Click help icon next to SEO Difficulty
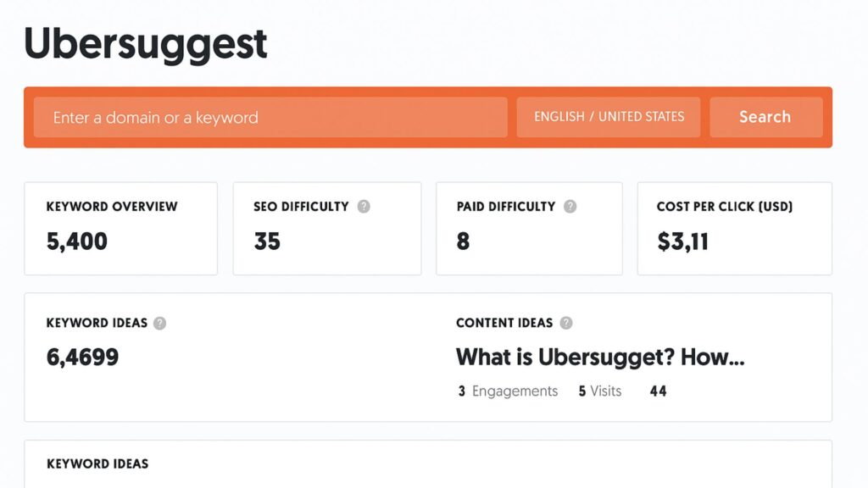 pyautogui.click(x=364, y=206)
